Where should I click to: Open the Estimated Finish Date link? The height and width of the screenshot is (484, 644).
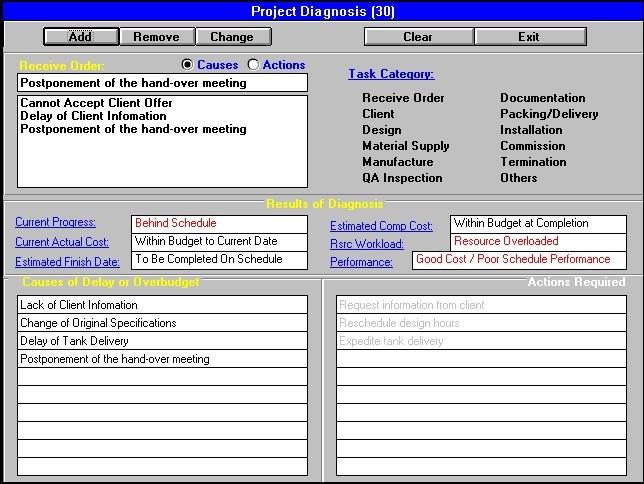(x=67, y=262)
